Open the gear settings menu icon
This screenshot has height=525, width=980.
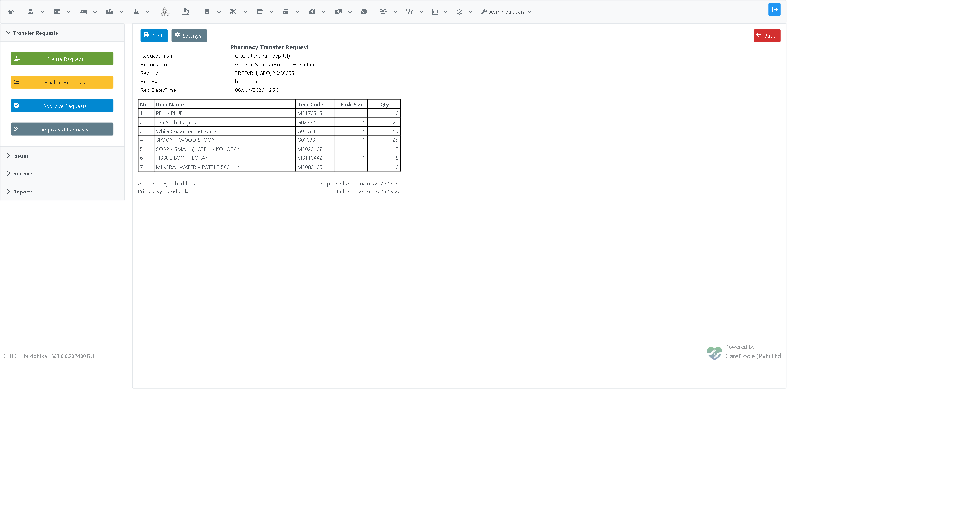coord(460,12)
